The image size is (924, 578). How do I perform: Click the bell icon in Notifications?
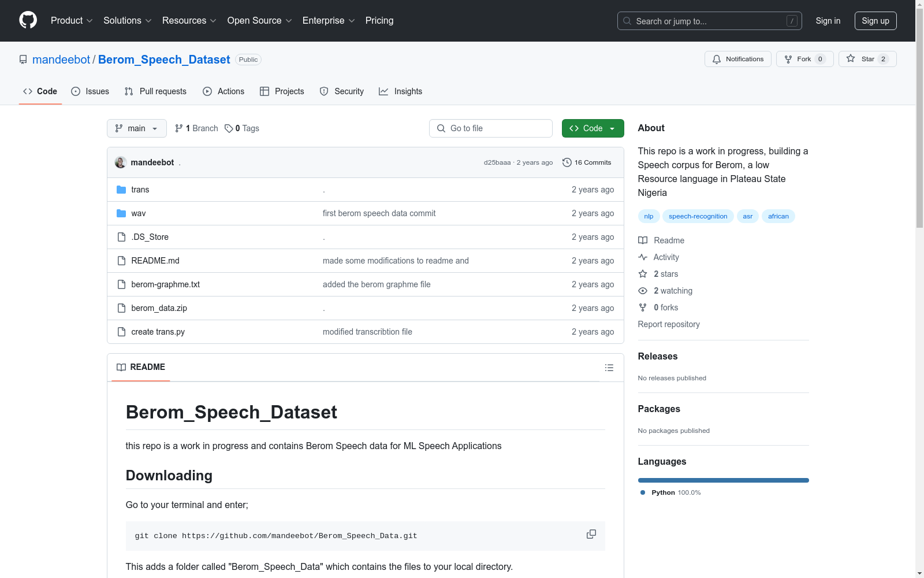717,59
